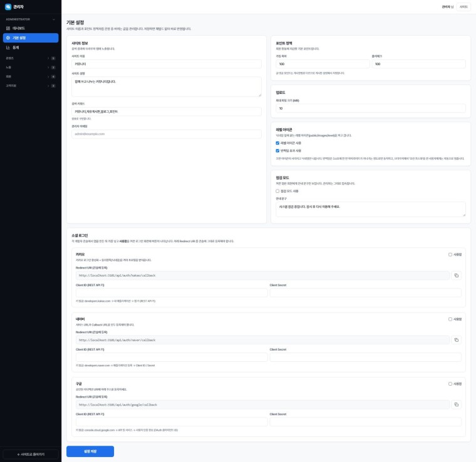The width and height of the screenshot is (476, 462).
Task: Click the 카카오 Redirect URI field
Action: point(262,275)
